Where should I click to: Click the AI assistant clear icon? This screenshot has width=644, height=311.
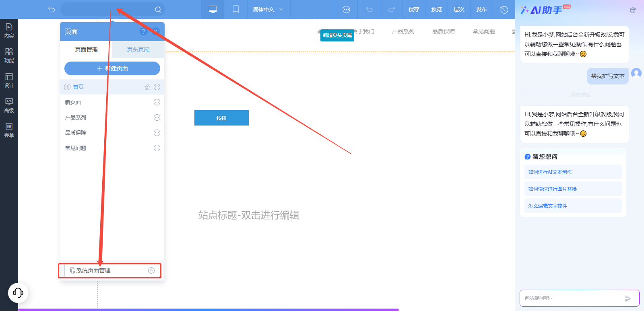(x=633, y=10)
